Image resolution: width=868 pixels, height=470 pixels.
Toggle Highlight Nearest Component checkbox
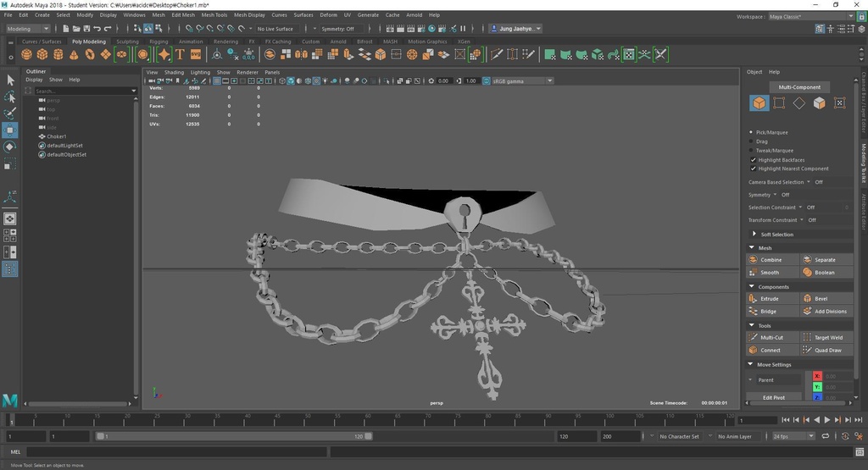tap(753, 169)
